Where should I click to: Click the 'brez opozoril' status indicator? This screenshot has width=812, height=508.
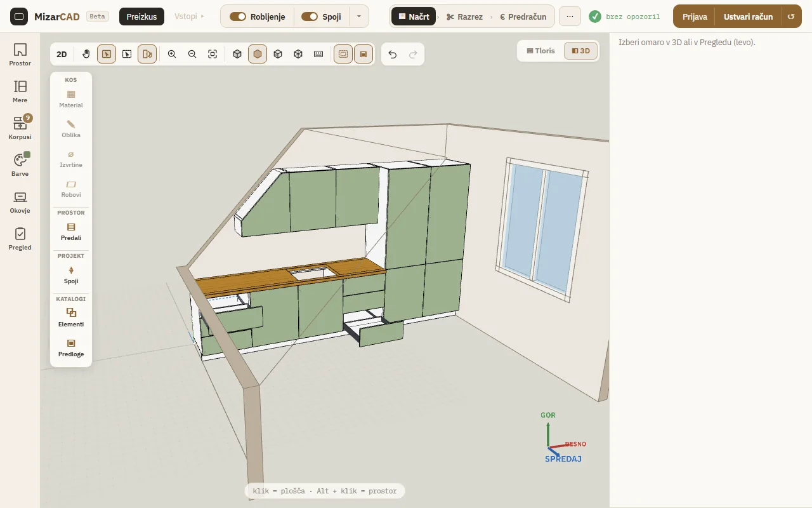(x=624, y=17)
